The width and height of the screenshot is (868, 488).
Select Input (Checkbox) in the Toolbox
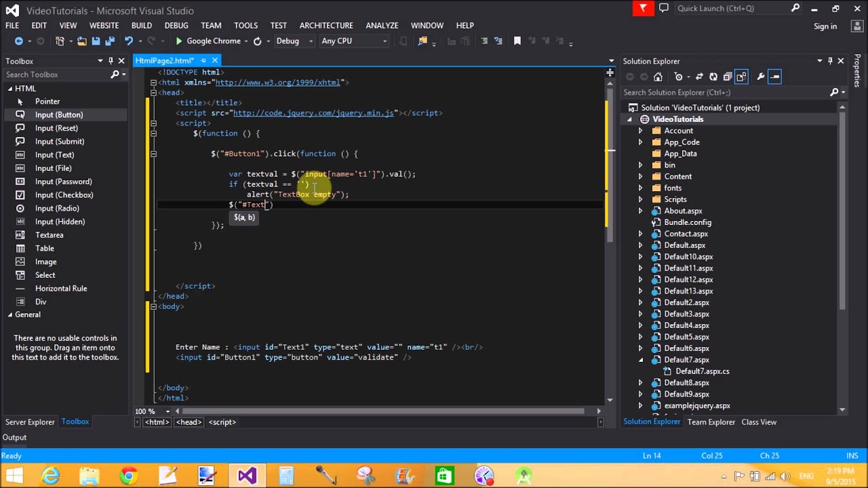tap(64, 195)
